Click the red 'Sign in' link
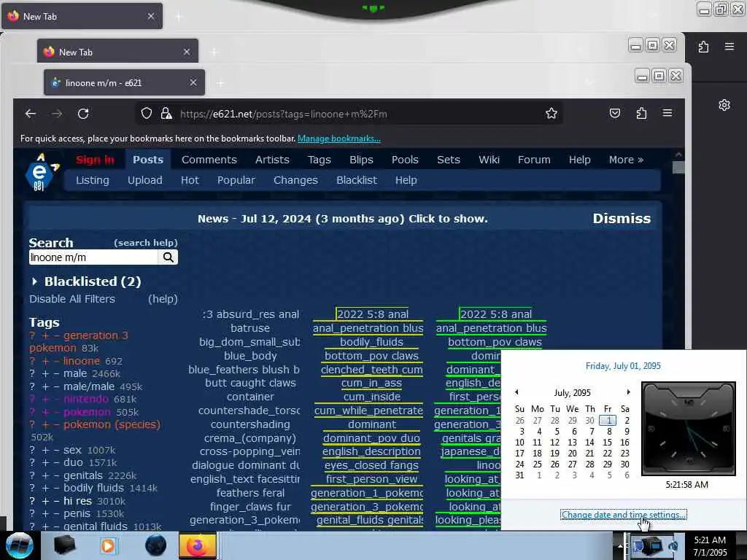Image resolution: width=747 pixels, height=560 pixels. coord(96,160)
